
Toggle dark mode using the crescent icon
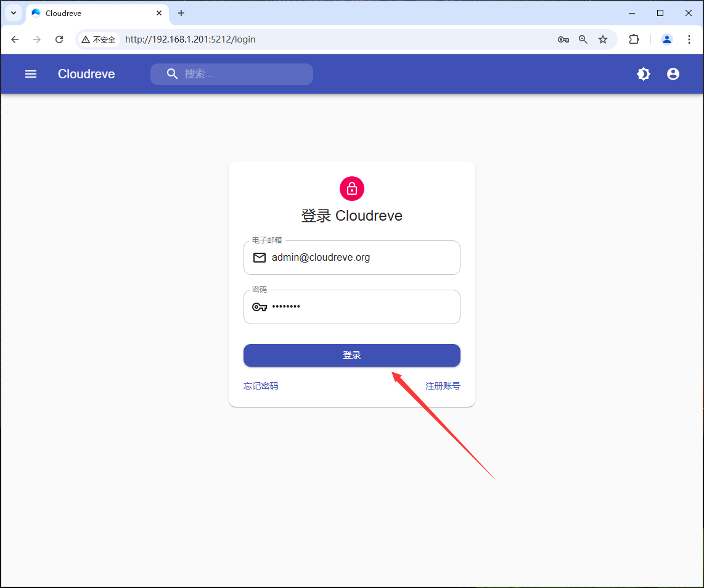(x=644, y=74)
